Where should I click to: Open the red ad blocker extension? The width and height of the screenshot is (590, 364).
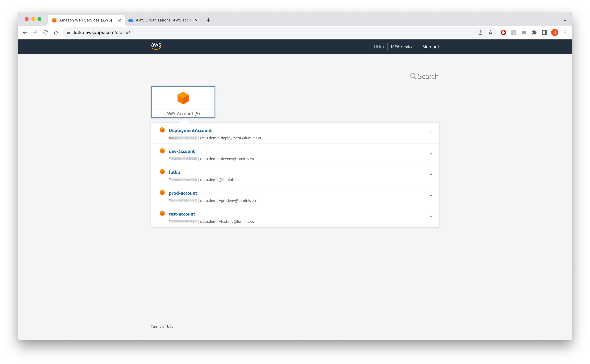(503, 33)
